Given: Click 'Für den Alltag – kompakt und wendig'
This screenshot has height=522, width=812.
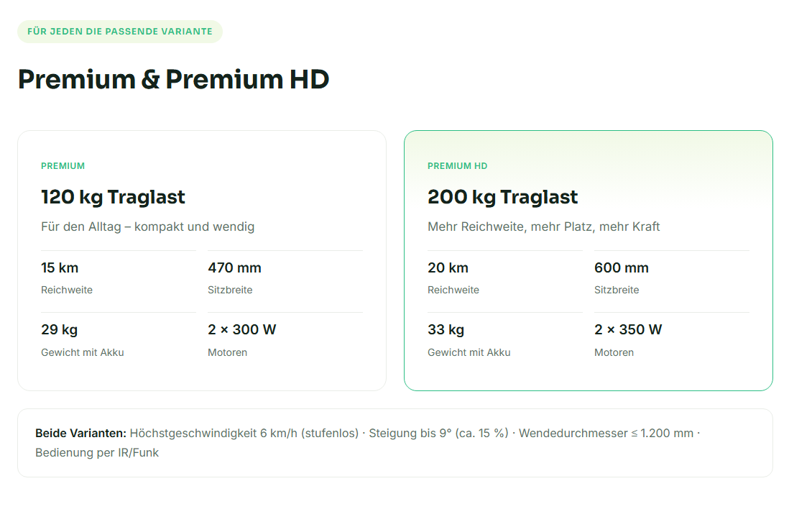Looking at the screenshot, I should 147,226.
